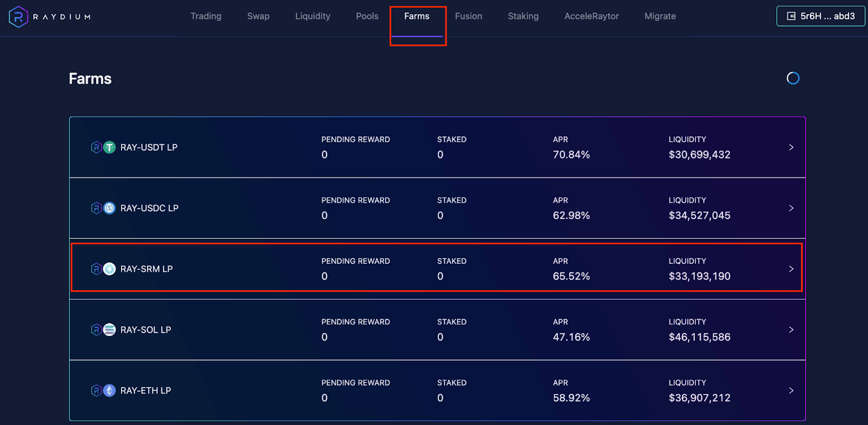Click the USDT token icon in RAY-USDT row
The image size is (868, 425).
click(110, 147)
